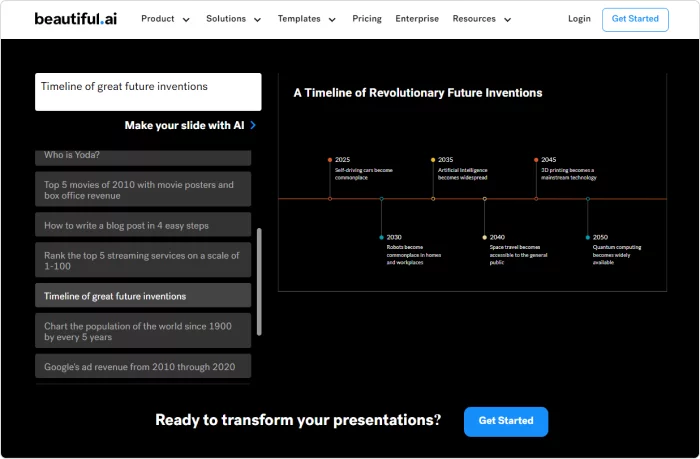700x459 pixels.
Task: Click the bottom Get Started button
Action: (506, 421)
